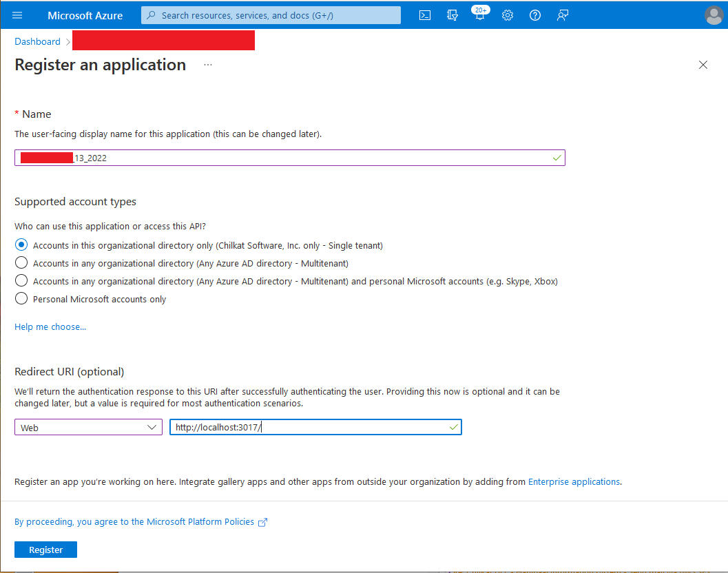The width and height of the screenshot is (728, 573).
Task: Open portal settings gear
Action: coord(508,15)
